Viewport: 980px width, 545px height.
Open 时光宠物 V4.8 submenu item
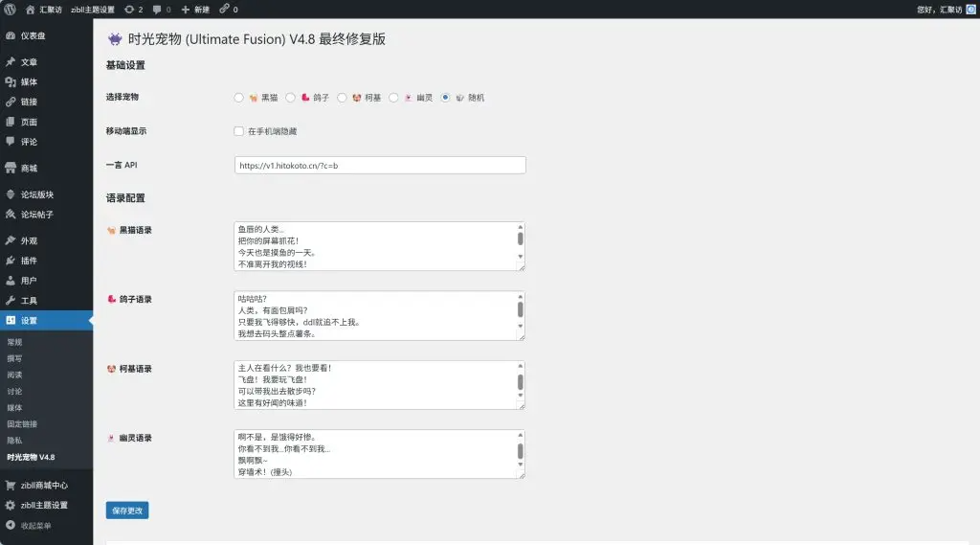coord(31,457)
